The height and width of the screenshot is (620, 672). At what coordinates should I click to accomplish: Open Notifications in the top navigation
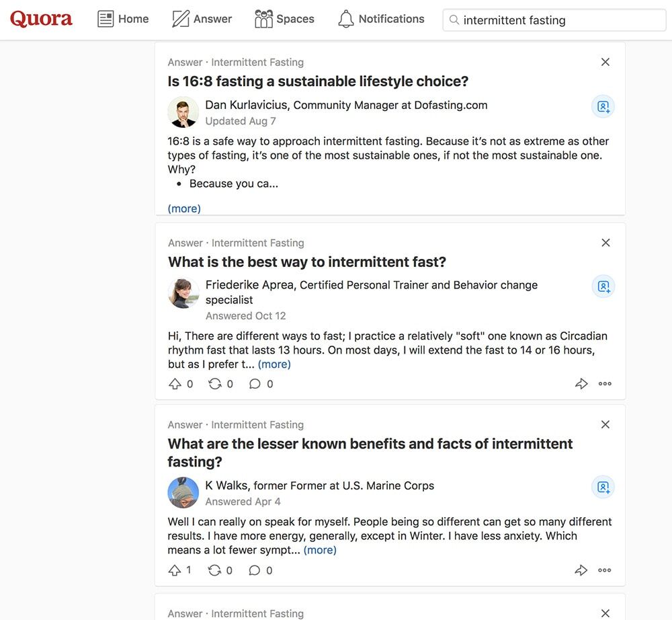pos(381,19)
